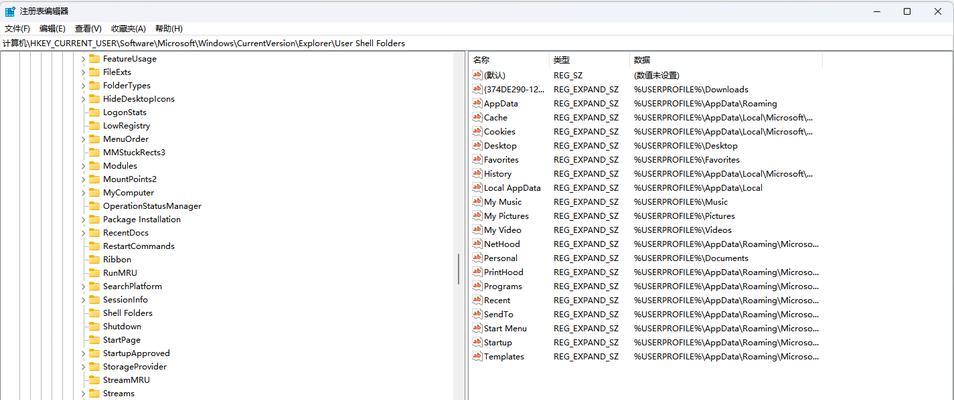Click the %USERPROFILE%\Documents data cell
This screenshot has height=400, width=954.
coord(691,258)
